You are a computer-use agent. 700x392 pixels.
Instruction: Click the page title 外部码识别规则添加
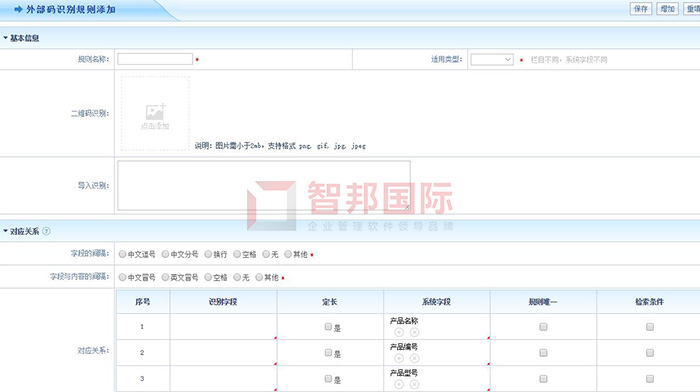coord(71,9)
